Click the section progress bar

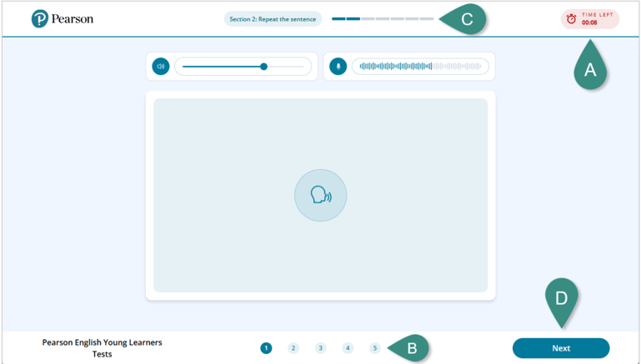(383, 18)
